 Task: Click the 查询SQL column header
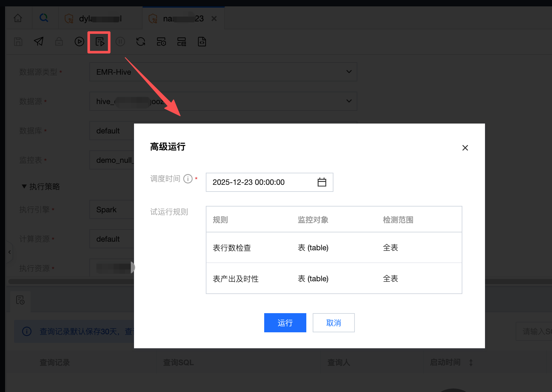coord(178,362)
